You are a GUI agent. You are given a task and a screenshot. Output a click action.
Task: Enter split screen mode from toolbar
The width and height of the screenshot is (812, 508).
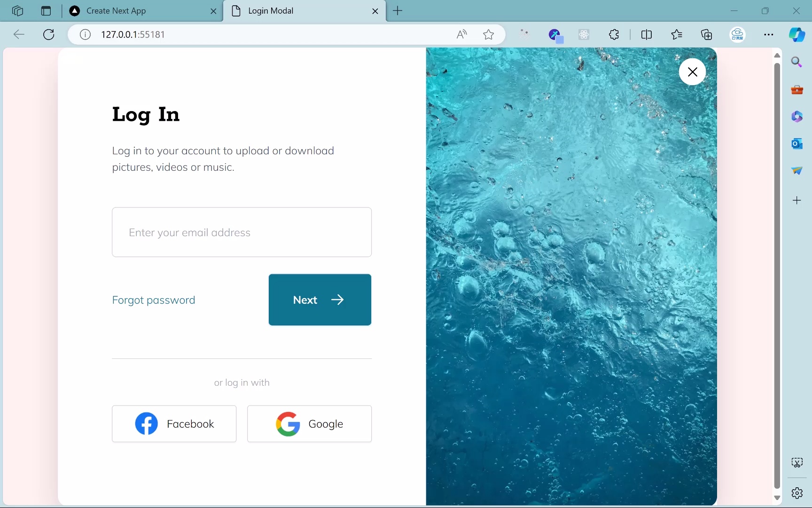tap(647, 34)
